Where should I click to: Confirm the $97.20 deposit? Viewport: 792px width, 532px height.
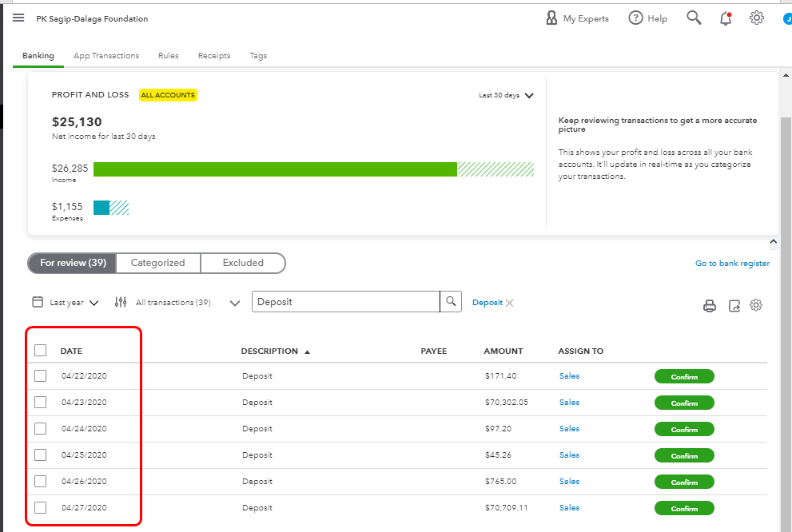[x=684, y=429]
